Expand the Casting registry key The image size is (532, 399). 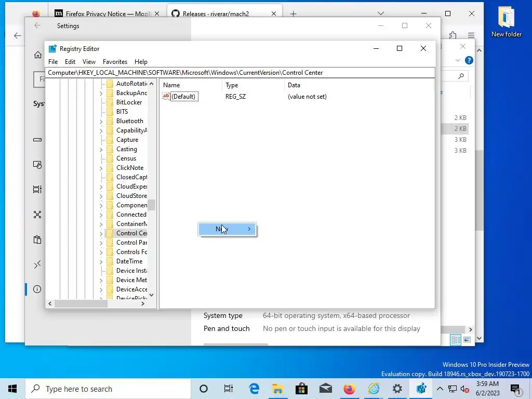(101, 149)
